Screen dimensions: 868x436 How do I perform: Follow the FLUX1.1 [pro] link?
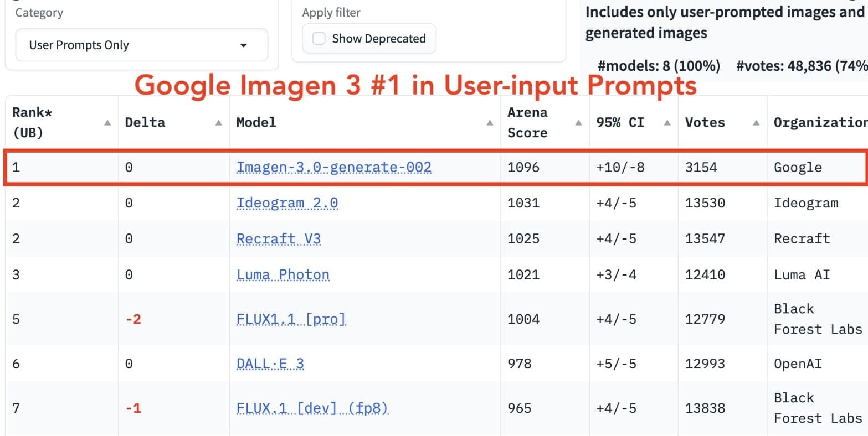coord(291,319)
